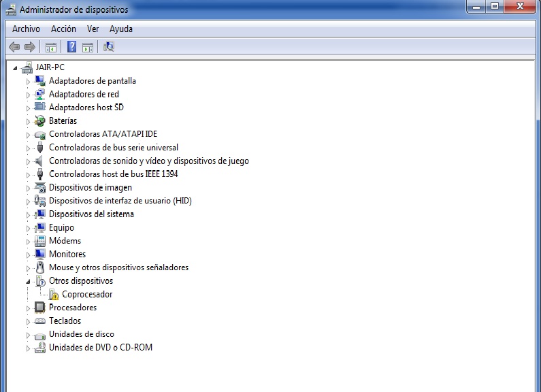Click the Adaptadores de red icon

click(40, 94)
